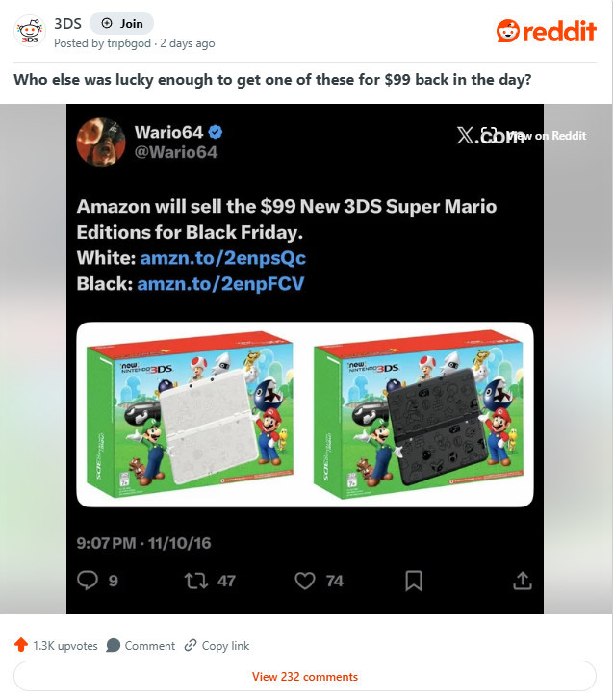Click the copy link chain icon
This screenshot has width=614, height=700.
point(191,645)
